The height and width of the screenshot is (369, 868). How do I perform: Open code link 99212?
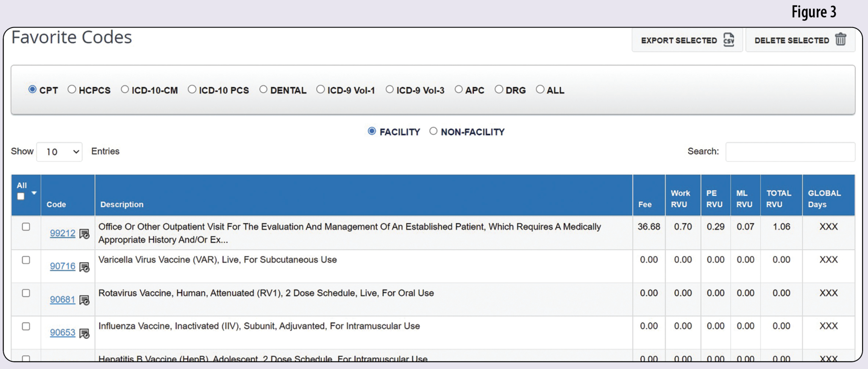62,233
